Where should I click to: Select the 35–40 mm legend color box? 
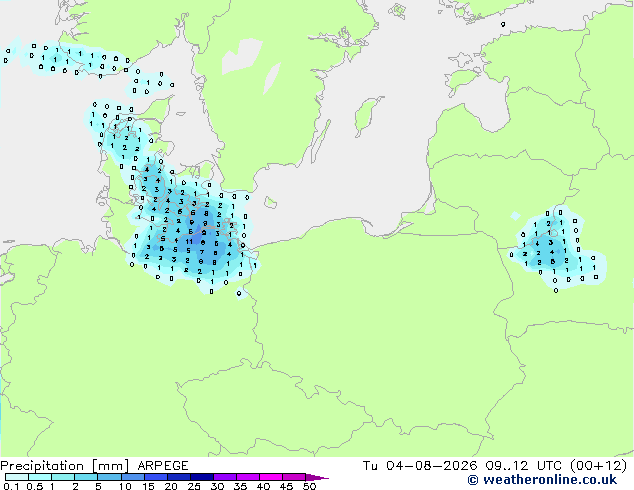coord(247,477)
